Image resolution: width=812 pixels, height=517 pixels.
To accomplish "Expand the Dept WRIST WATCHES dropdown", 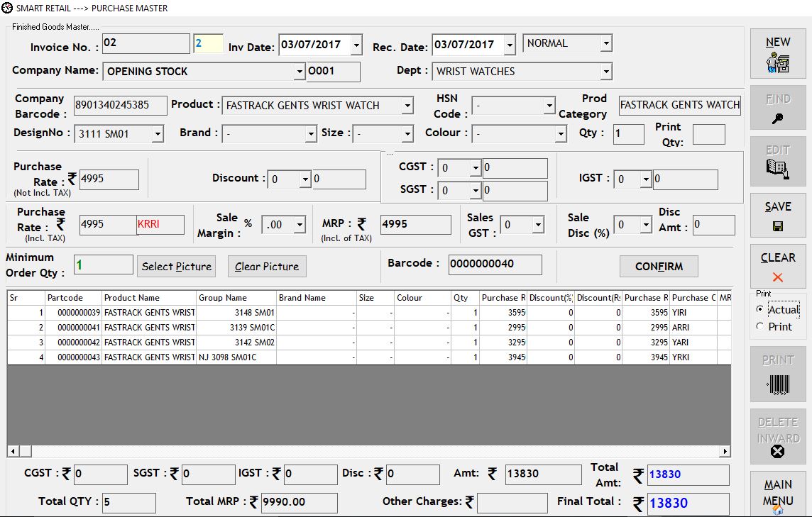I will [x=606, y=72].
